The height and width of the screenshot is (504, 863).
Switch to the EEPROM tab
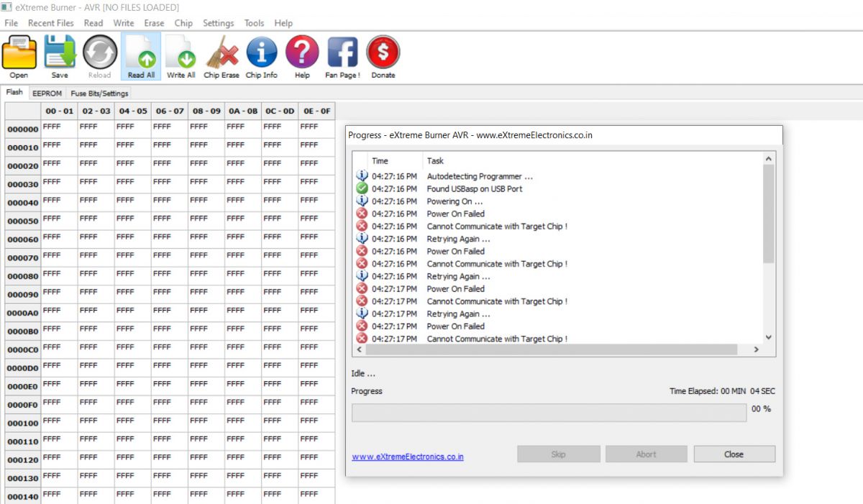pyautogui.click(x=47, y=93)
